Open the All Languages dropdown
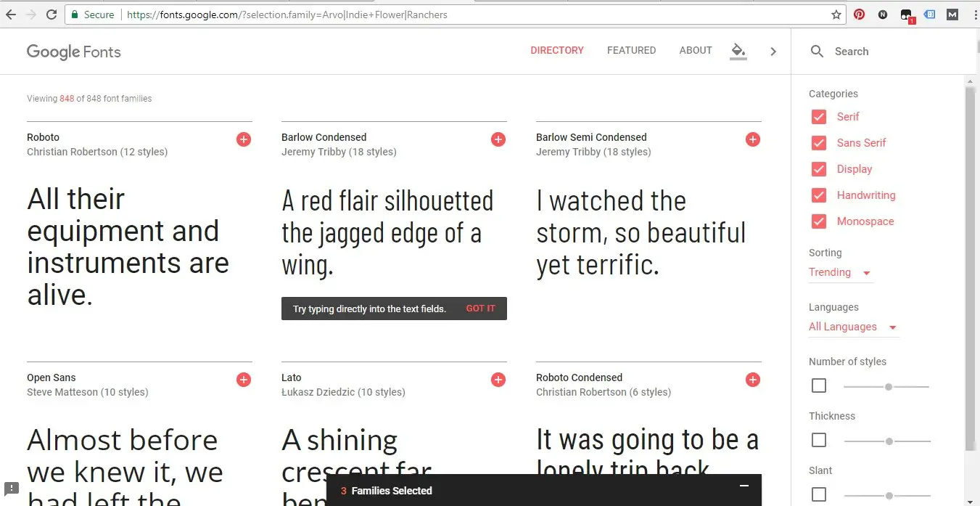Image resolution: width=980 pixels, height=506 pixels. [x=854, y=327]
